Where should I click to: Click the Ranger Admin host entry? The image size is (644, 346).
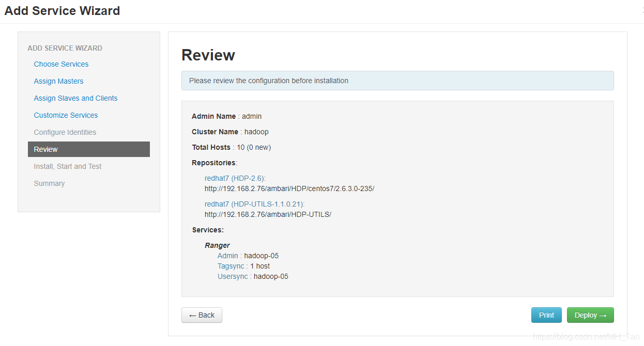248,256
